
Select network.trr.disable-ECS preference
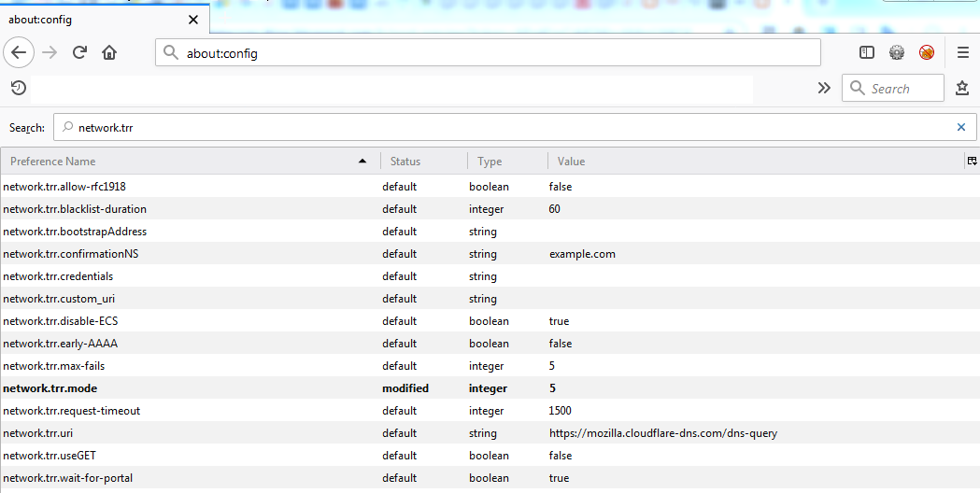[490, 321]
